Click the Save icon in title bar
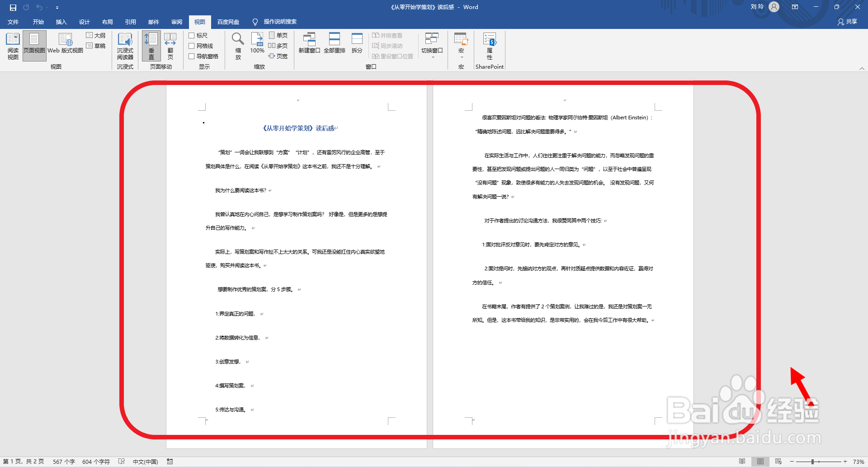 13,7
